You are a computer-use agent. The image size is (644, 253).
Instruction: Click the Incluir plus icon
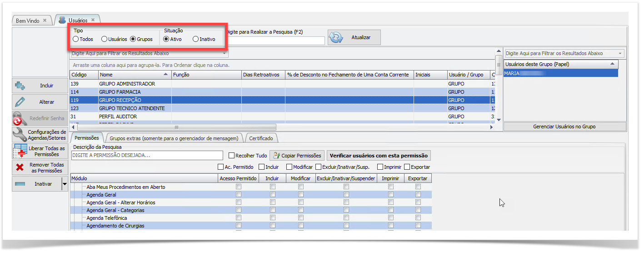(x=20, y=86)
